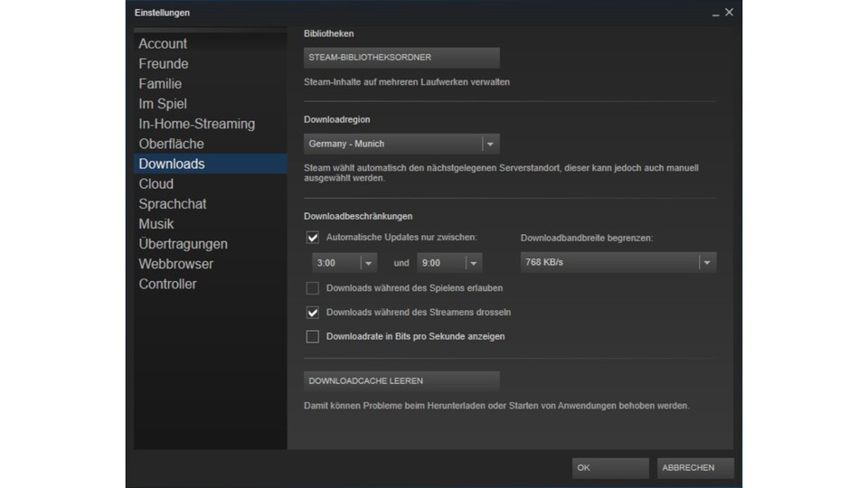Toggle 'Automatische Updates nur zwischen' checkbox

(x=313, y=238)
